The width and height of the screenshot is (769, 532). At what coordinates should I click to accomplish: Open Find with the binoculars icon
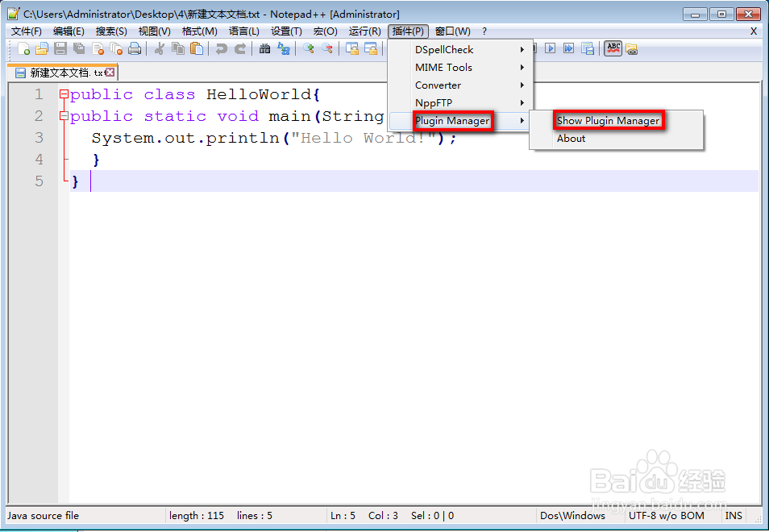(x=265, y=48)
